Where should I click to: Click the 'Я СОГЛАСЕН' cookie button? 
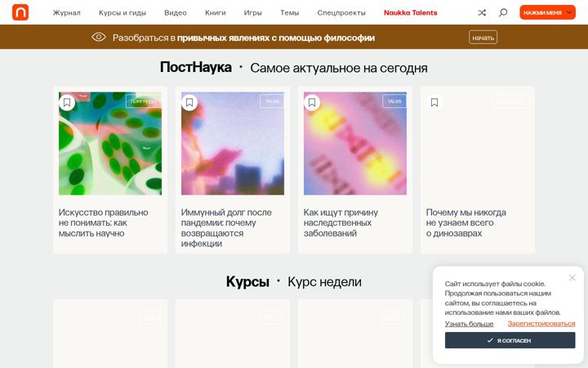tap(510, 340)
